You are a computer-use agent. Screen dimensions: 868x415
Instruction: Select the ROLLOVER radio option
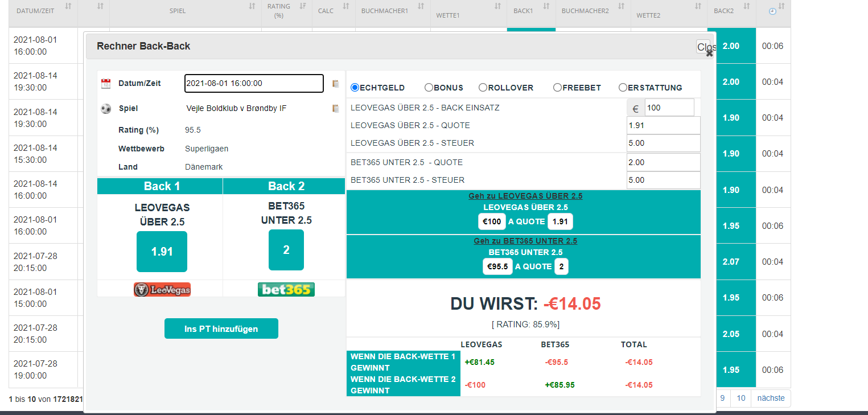coord(483,88)
